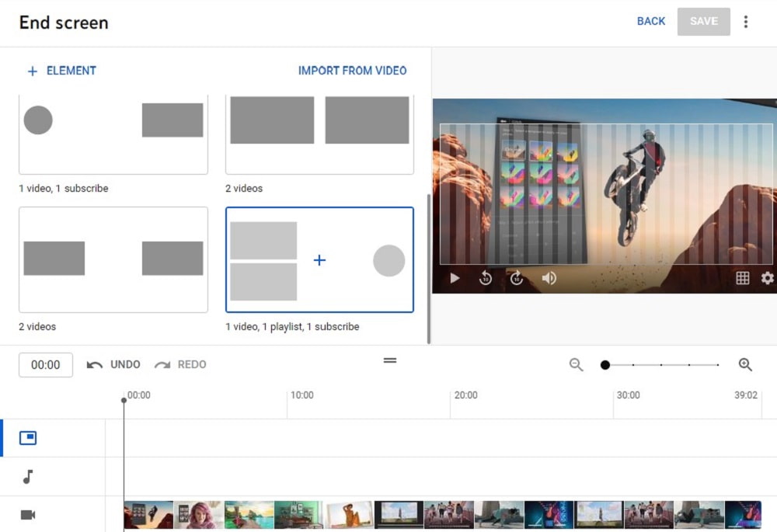
Task: Open the element grid view in the player
Action: pyautogui.click(x=744, y=278)
